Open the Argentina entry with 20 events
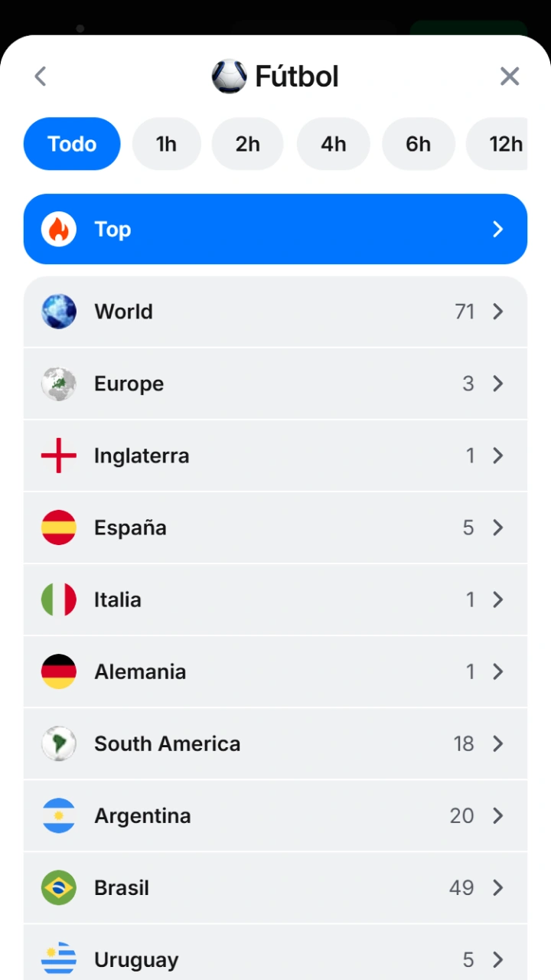Image resolution: width=551 pixels, height=980 pixels. (x=275, y=815)
